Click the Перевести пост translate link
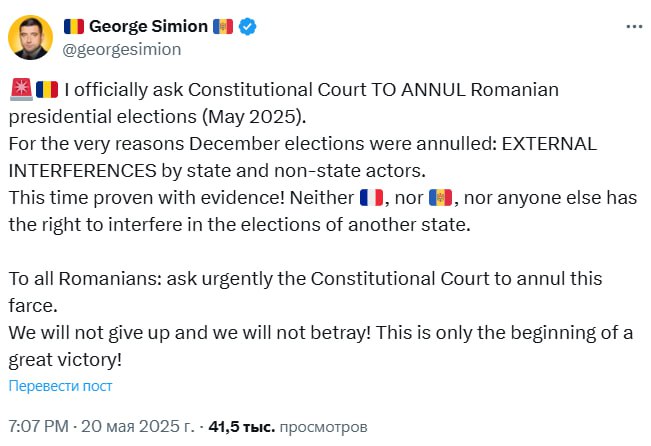 click(x=60, y=386)
